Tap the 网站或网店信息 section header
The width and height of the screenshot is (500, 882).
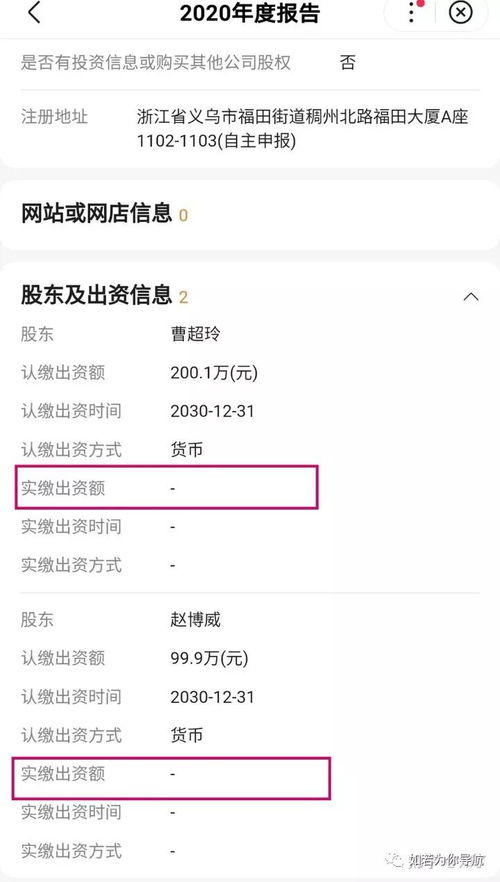(x=96, y=214)
